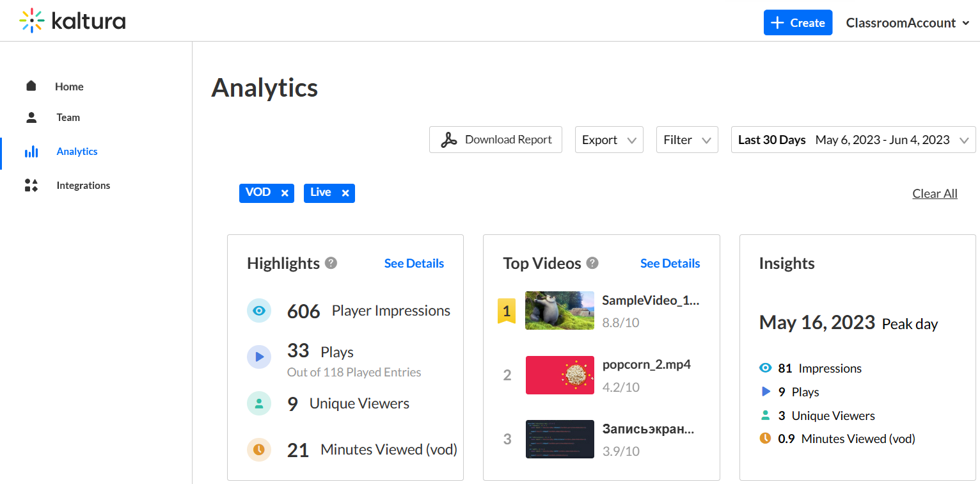Open the Team section
Screen dimensions: 980x484
click(68, 118)
